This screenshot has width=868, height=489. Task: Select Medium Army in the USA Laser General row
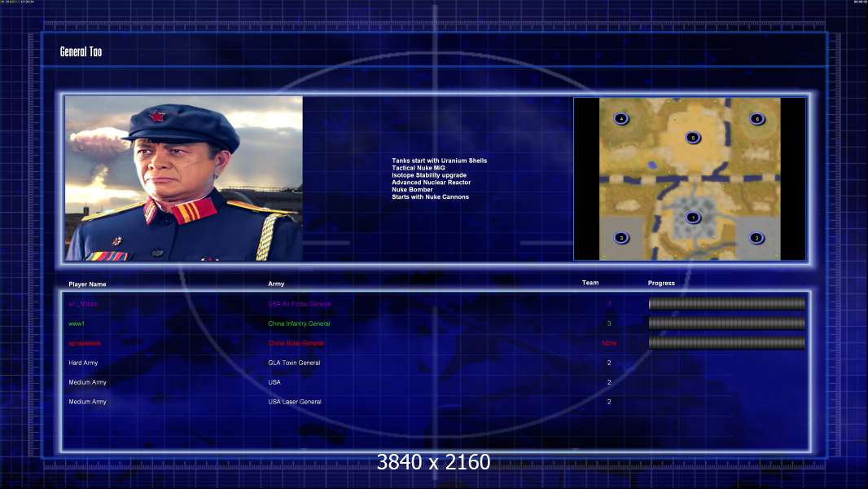click(87, 402)
